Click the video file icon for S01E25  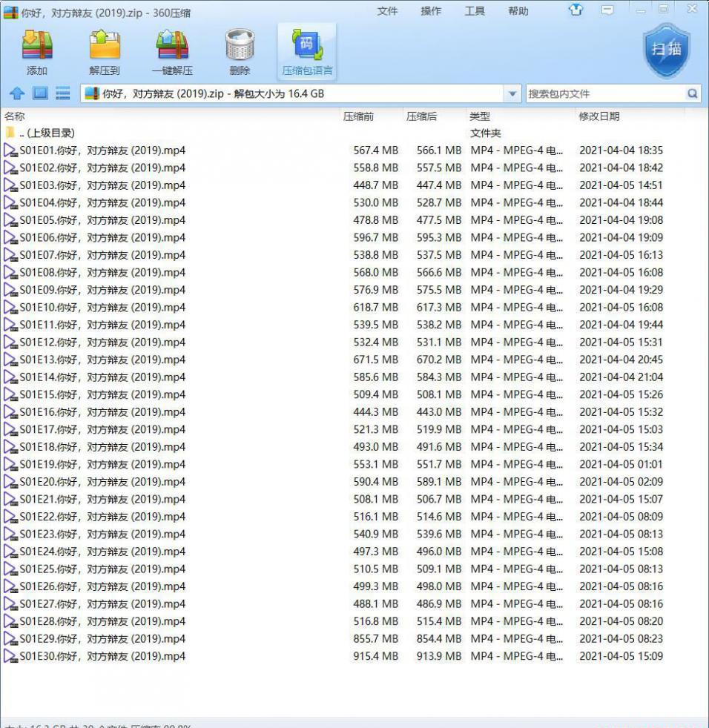[x=10, y=569]
